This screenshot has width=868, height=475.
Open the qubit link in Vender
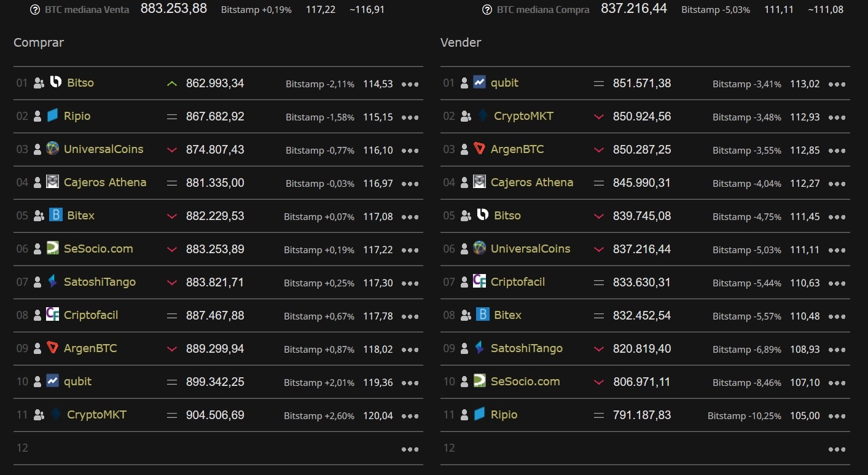click(x=504, y=82)
